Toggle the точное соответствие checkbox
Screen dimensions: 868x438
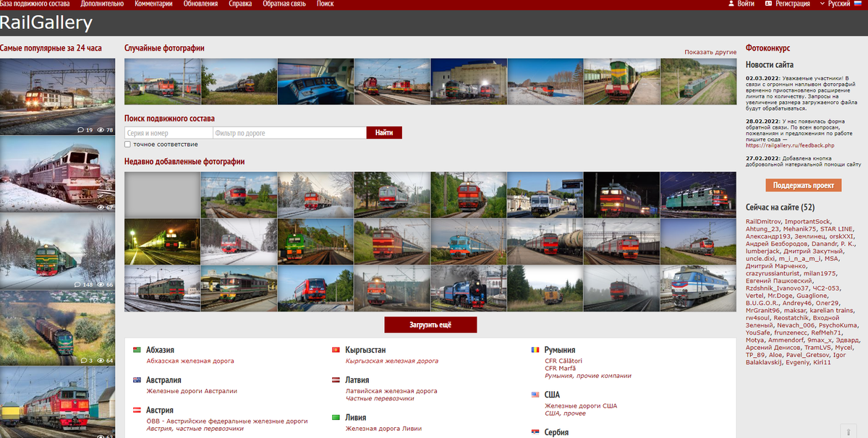(127, 145)
